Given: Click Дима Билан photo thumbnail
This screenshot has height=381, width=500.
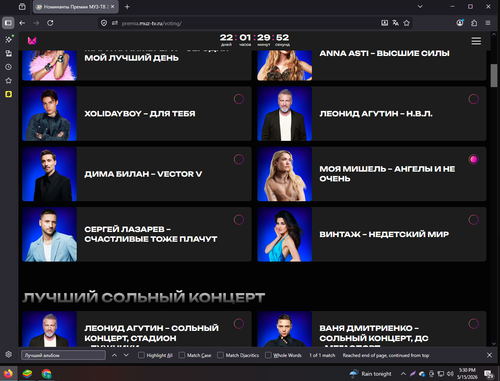Looking at the screenshot, I should (50, 174).
